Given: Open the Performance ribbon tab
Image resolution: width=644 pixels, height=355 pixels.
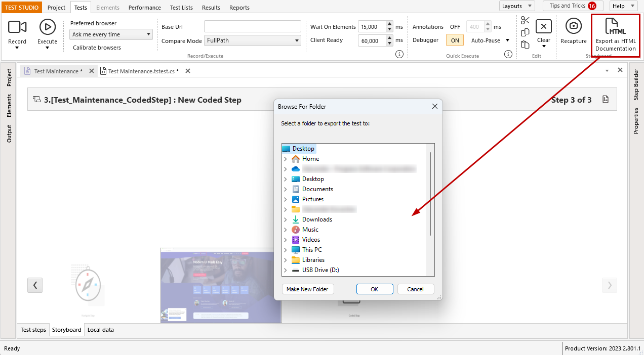Looking at the screenshot, I should [144, 8].
